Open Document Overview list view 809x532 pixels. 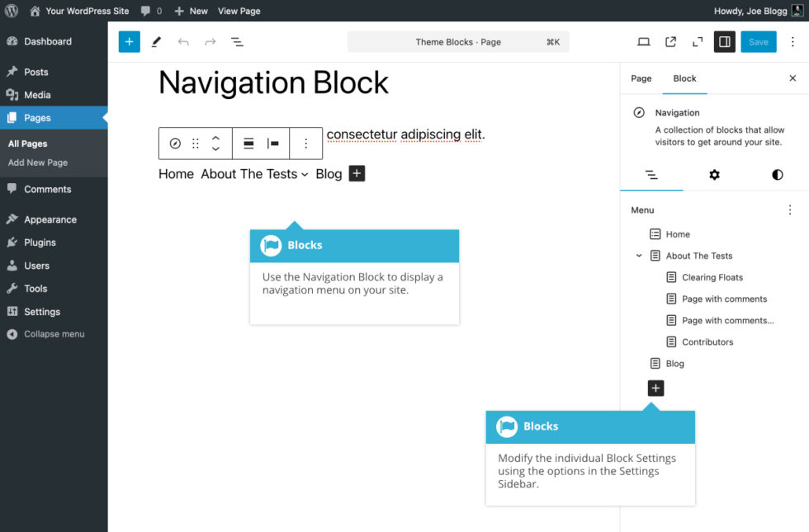click(237, 42)
